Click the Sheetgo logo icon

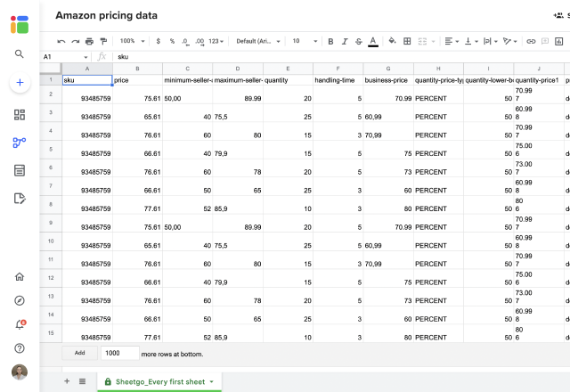click(20, 24)
